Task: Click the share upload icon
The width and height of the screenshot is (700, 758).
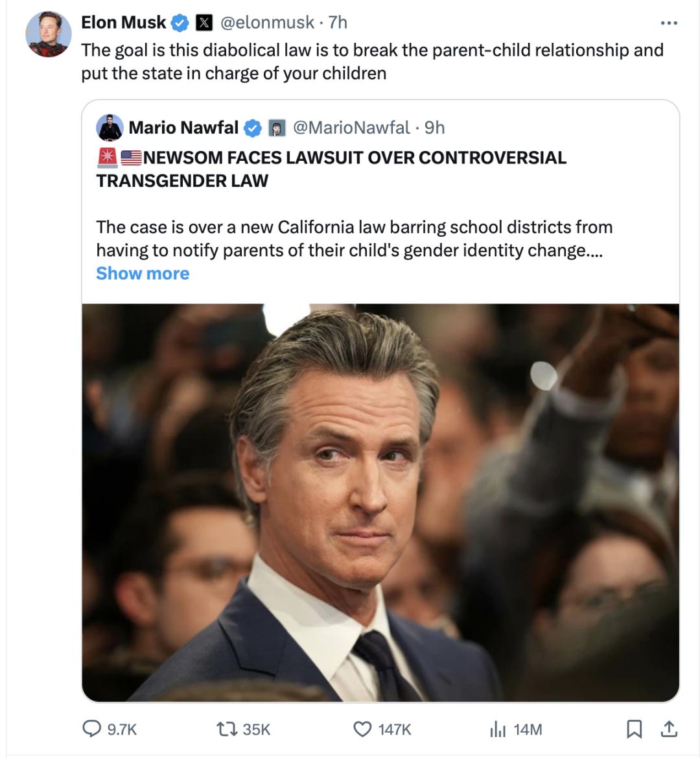Action: click(x=668, y=729)
